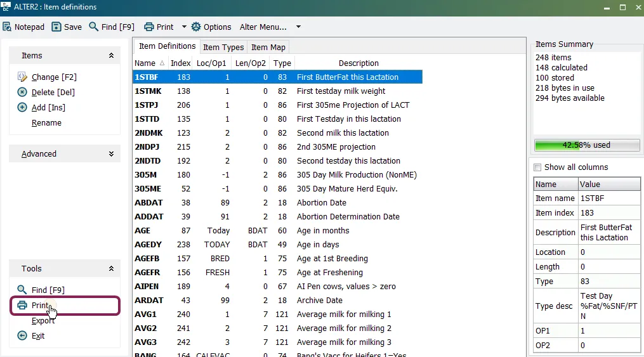
Task: Click the Type desc value cell
Action: point(609,306)
